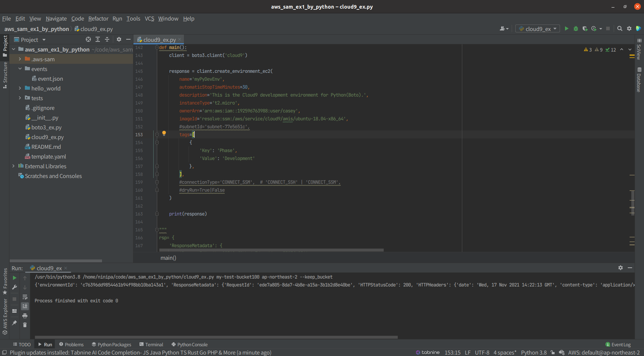Open Project view mode dropdown
Image resolution: width=644 pixels, height=356 pixels.
pyautogui.click(x=30, y=40)
